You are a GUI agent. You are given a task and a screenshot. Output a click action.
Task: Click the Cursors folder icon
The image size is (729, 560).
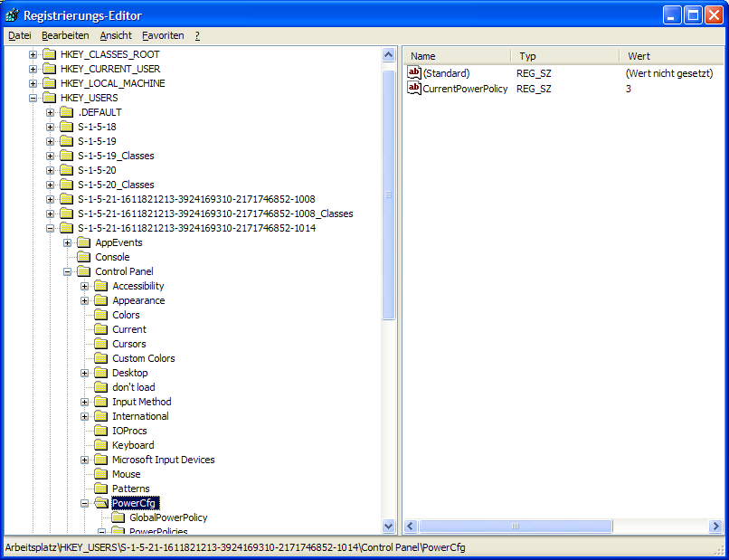[101, 344]
